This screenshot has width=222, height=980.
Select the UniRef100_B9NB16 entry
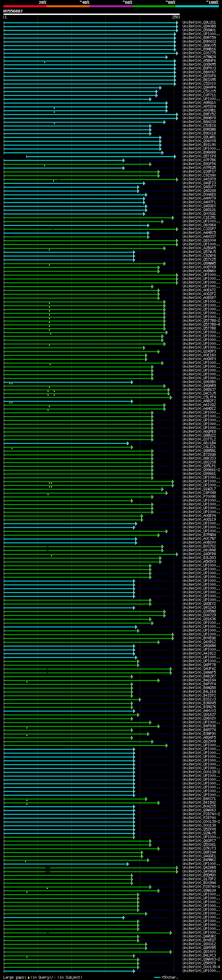[199, 49]
